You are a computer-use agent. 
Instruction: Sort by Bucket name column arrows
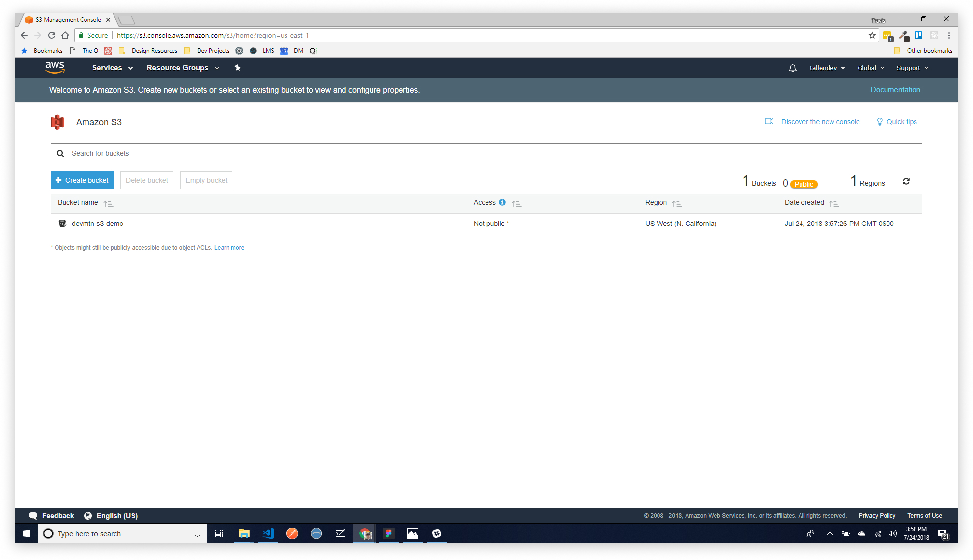pos(108,203)
